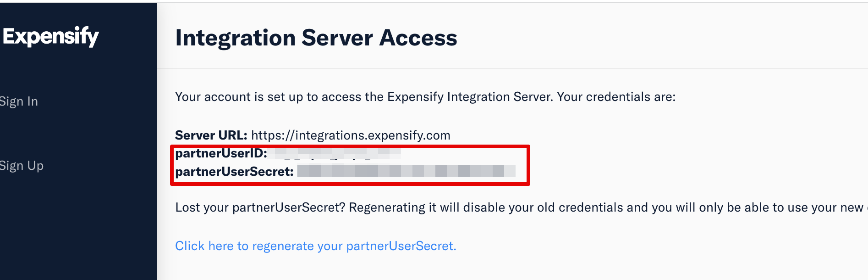Click empty dark sidebar area below Sign Up
Screen dimensions: 868x280
pyautogui.click(x=78, y=230)
